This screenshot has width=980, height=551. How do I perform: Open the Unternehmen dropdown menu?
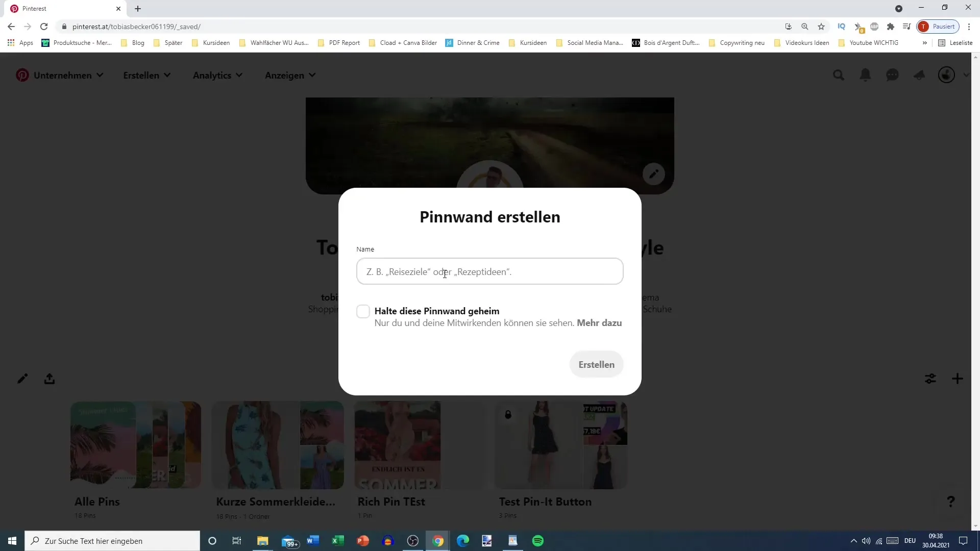(68, 76)
